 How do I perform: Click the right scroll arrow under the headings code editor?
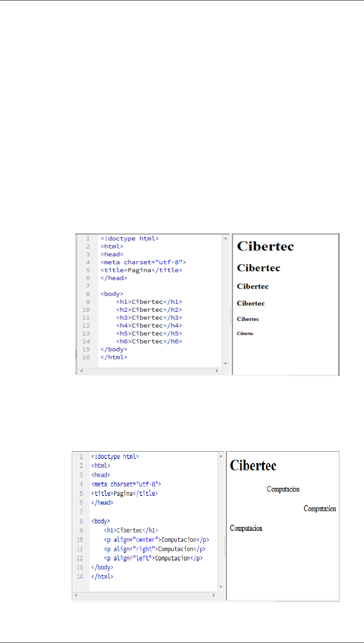click(217, 371)
